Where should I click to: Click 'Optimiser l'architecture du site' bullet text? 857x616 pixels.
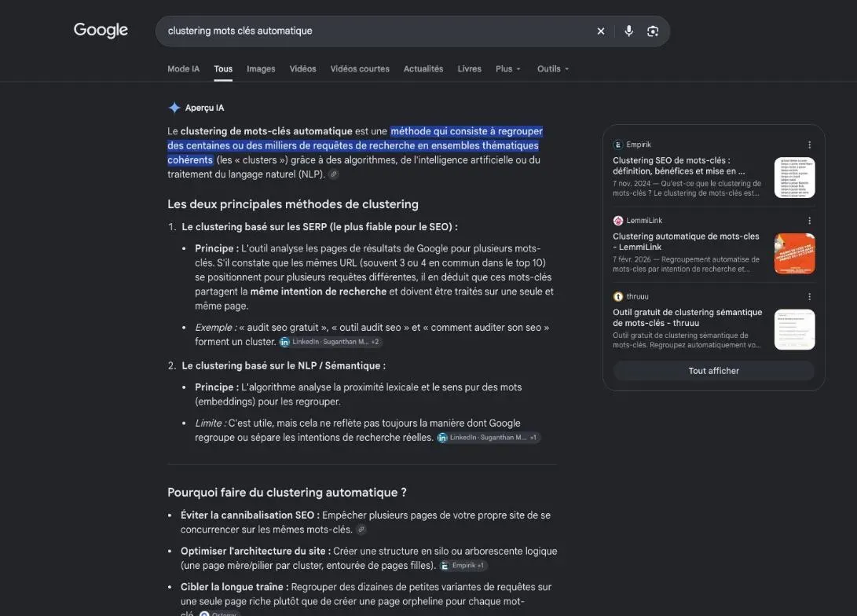click(x=255, y=551)
